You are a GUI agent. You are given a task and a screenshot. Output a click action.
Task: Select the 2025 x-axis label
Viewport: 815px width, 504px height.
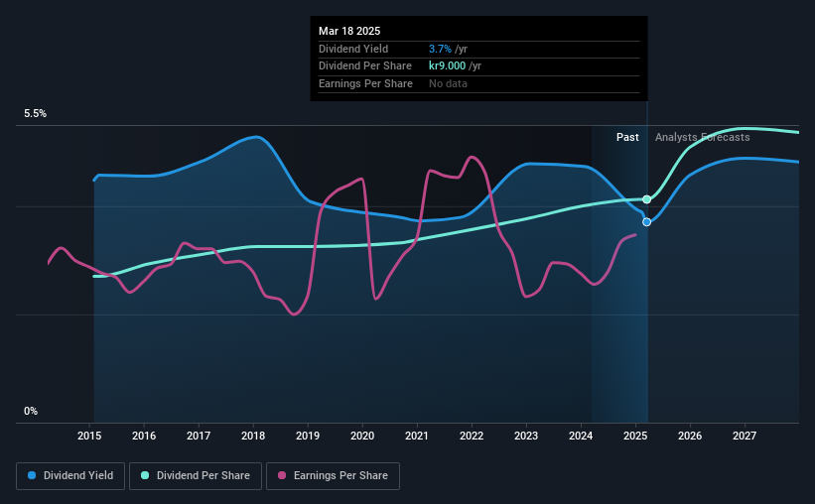[635, 436]
